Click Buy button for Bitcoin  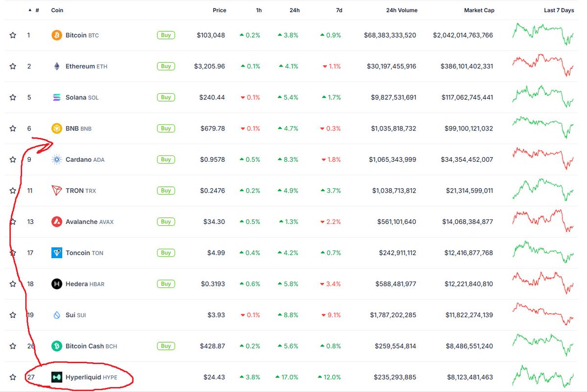166,35
